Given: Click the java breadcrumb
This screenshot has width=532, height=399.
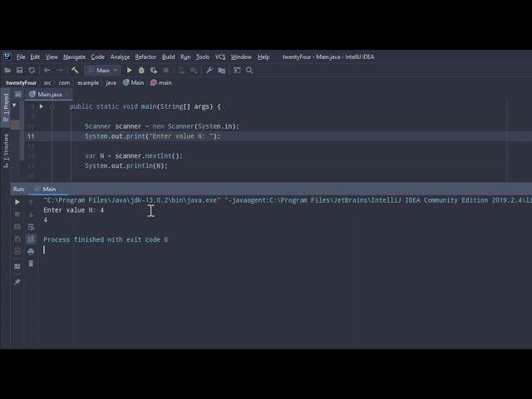Looking at the screenshot, I should pyautogui.click(x=111, y=83).
